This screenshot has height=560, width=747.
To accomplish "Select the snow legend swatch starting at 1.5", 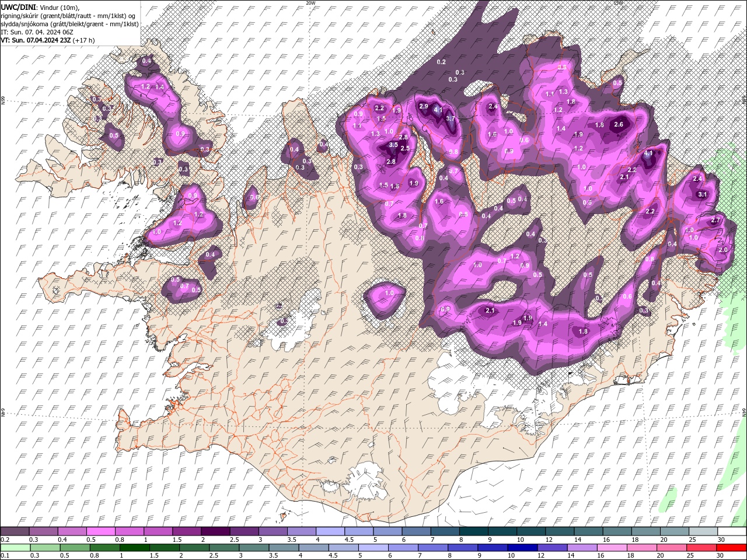I will pos(187,531).
